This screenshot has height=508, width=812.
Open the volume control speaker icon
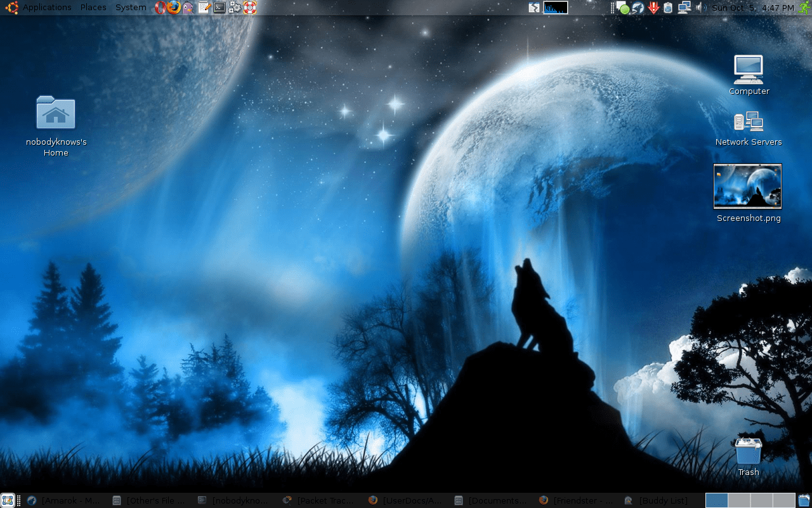pyautogui.click(x=700, y=8)
